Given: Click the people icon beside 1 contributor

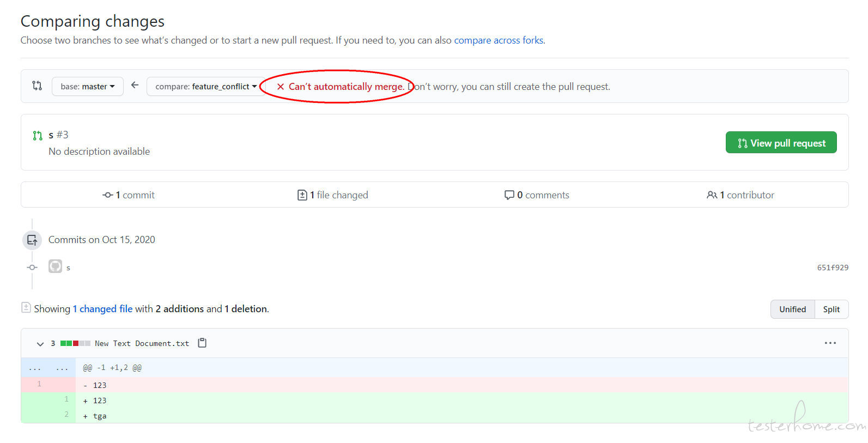Looking at the screenshot, I should (712, 195).
